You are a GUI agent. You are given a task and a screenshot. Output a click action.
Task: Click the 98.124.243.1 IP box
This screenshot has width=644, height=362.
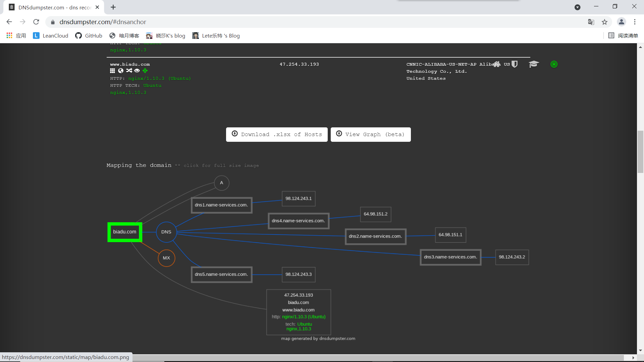(299, 199)
